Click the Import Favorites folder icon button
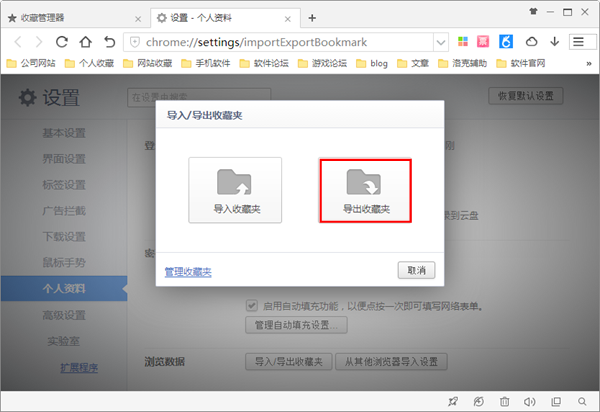 [235, 190]
